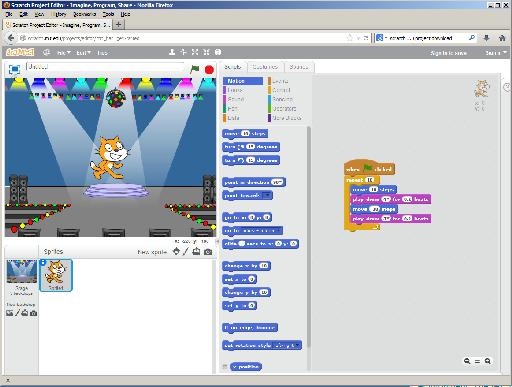
Task: Open the sprite info blue i button
Action: click(43, 263)
